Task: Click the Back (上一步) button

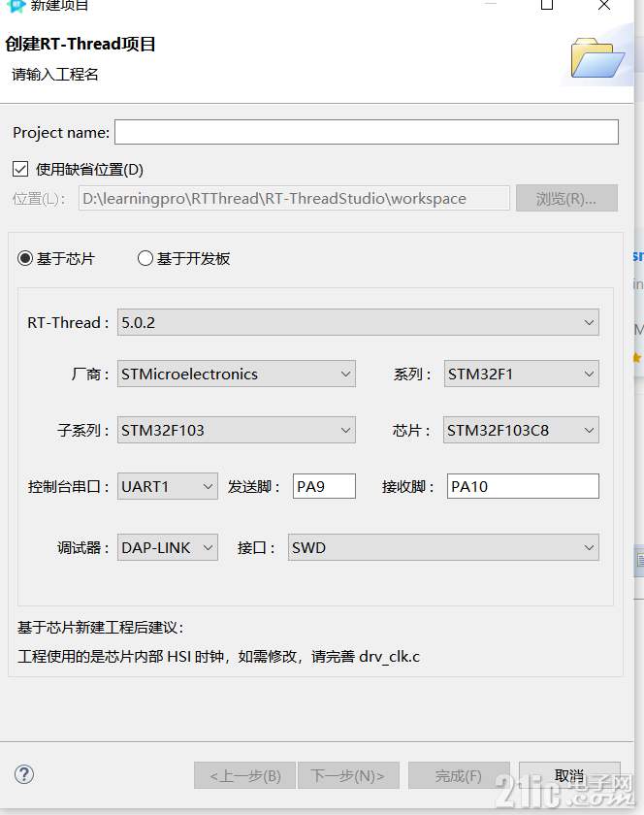Action: 244,775
